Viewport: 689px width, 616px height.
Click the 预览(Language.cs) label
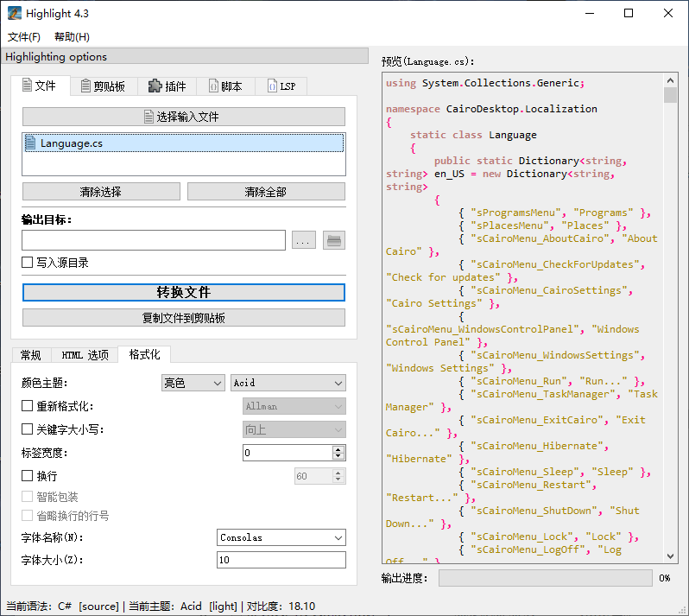pyautogui.click(x=427, y=61)
